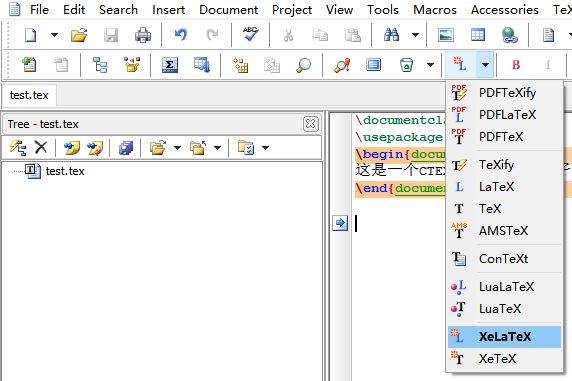The image size is (572, 381).
Task: Apply italic with the I button
Action: [x=548, y=65]
